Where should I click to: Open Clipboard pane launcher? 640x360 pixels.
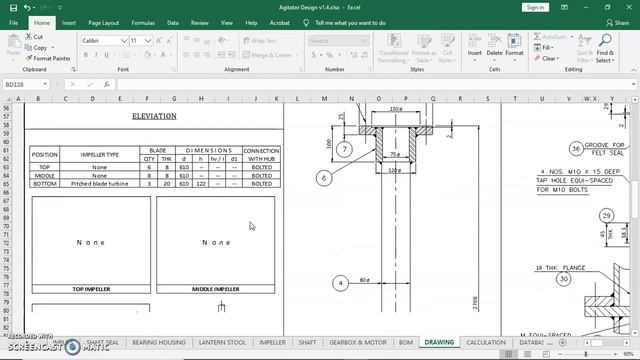(73, 70)
